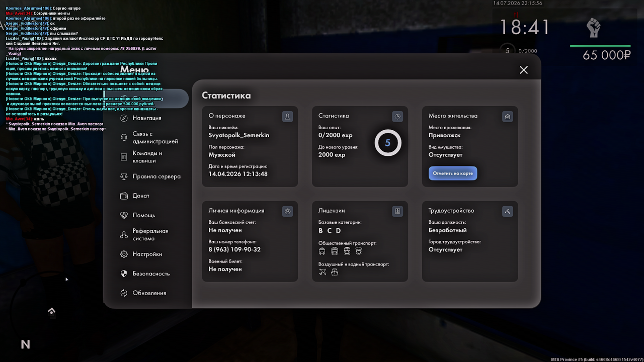Click the hammer icon on Трудоустройство card
Image resolution: width=644 pixels, height=362 pixels.
pos(508,212)
